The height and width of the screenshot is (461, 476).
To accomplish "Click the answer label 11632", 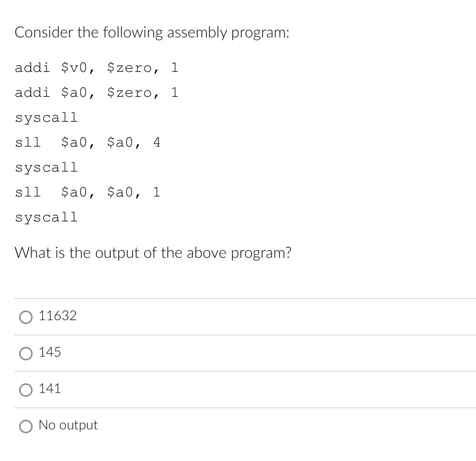I will [57, 316].
